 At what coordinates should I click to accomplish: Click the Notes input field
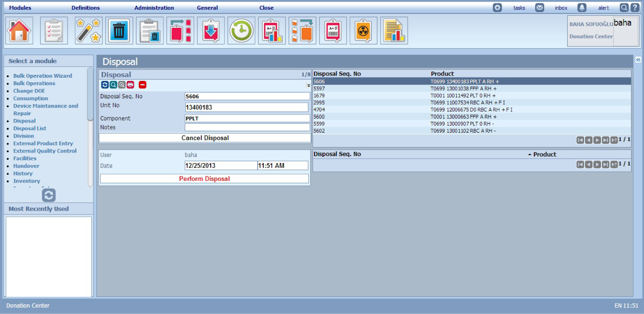click(247, 127)
